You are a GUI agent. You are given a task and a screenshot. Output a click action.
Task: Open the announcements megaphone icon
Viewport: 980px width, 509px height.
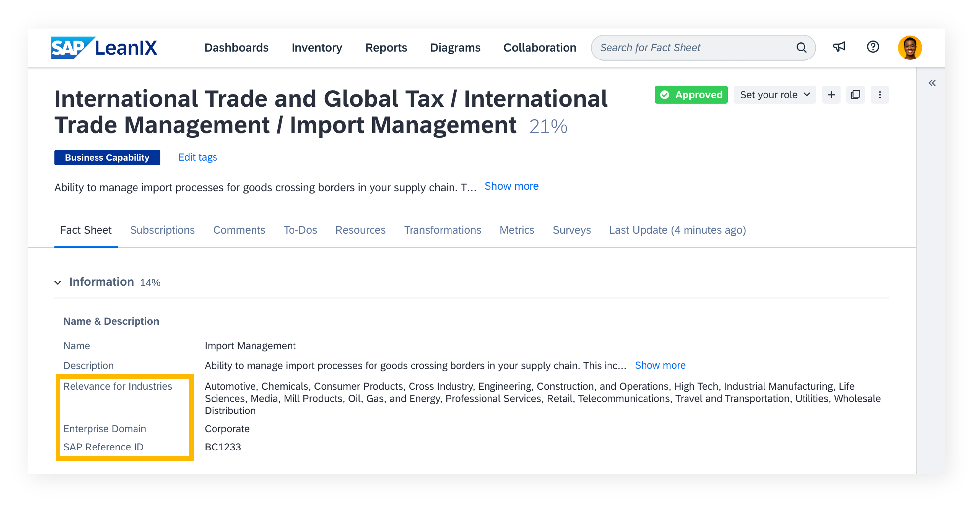point(839,47)
